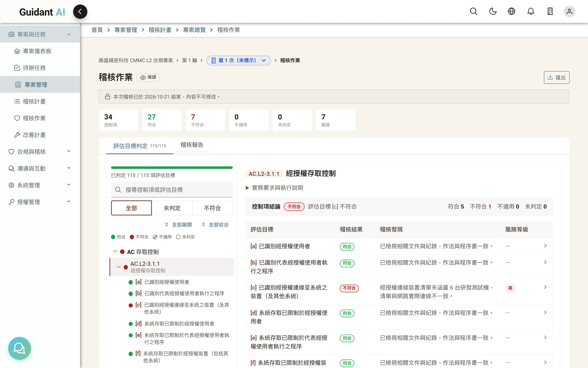Expand the 合規與稽核 sidebar section
The image size is (588, 368).
[x=40, y=152]
